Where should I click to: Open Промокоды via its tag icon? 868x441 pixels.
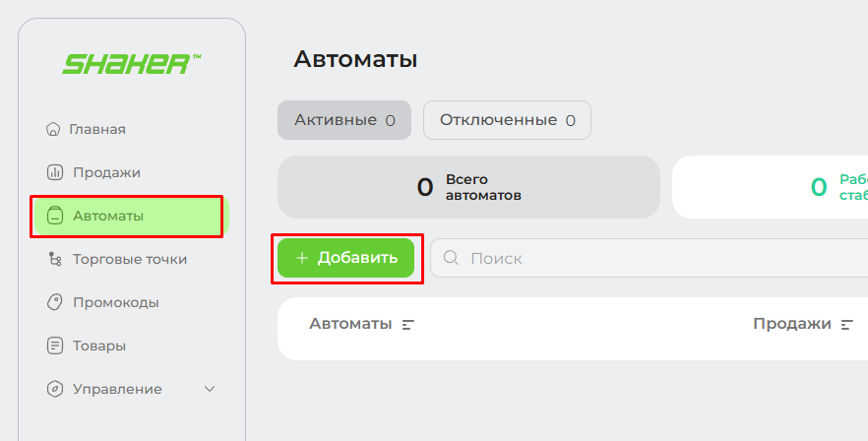54,302
